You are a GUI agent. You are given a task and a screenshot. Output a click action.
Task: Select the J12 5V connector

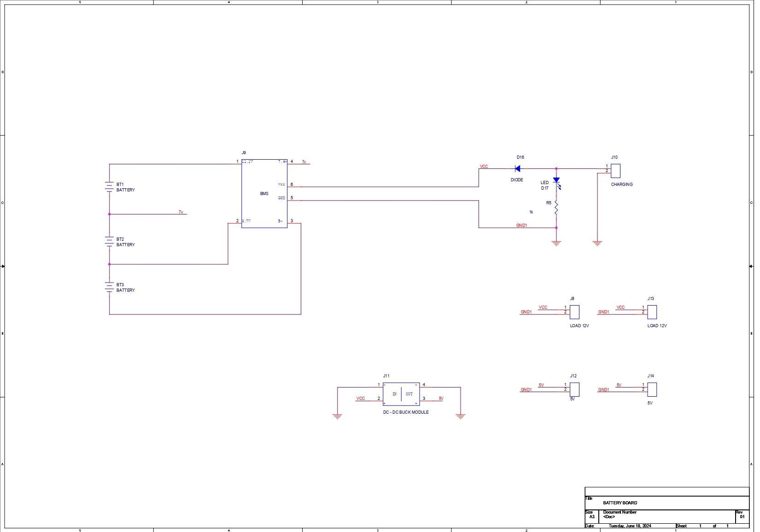574,389
